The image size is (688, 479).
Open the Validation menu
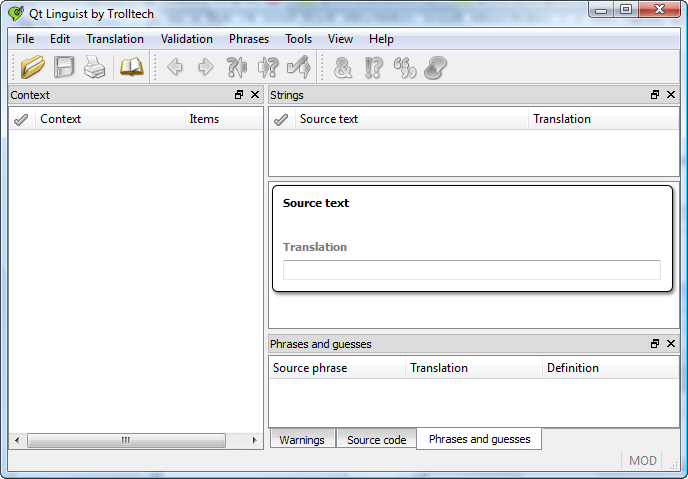coord(186,39)
